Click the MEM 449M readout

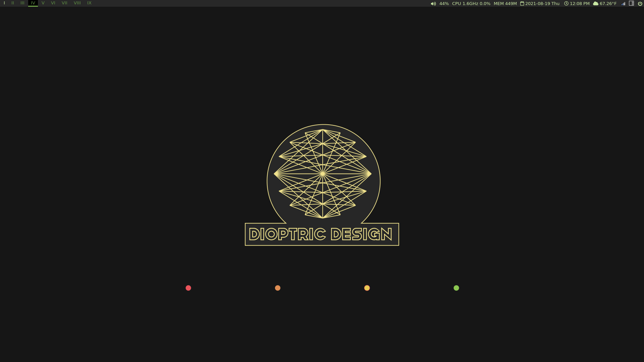click(x=505, y=4)
